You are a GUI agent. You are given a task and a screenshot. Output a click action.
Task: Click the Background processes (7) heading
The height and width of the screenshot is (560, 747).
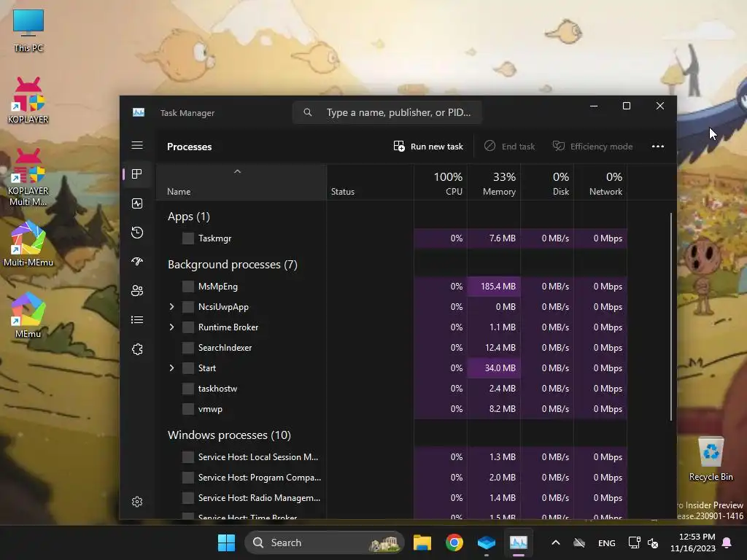(233, 265)
